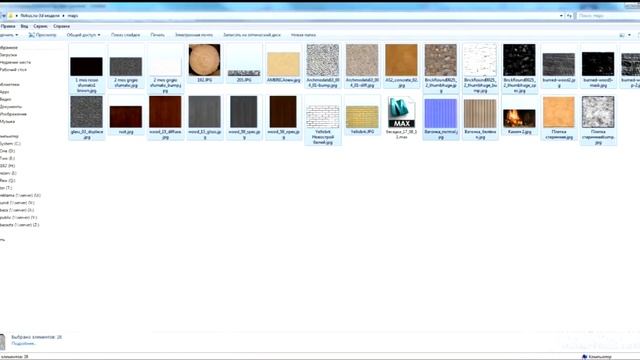Select the 3ds Max scene file icon
This screenshot has height=360, width=640.
click(401, 112)
